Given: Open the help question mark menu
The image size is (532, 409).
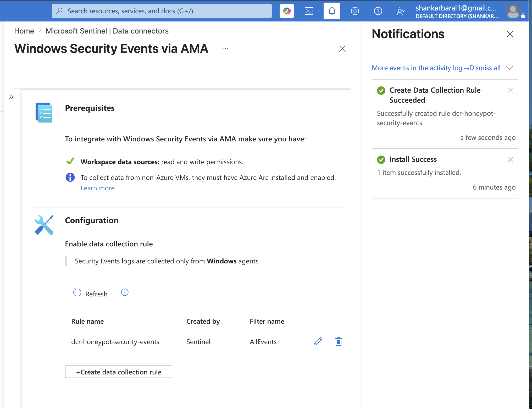Looking at the screenshot, I should 378,11.
